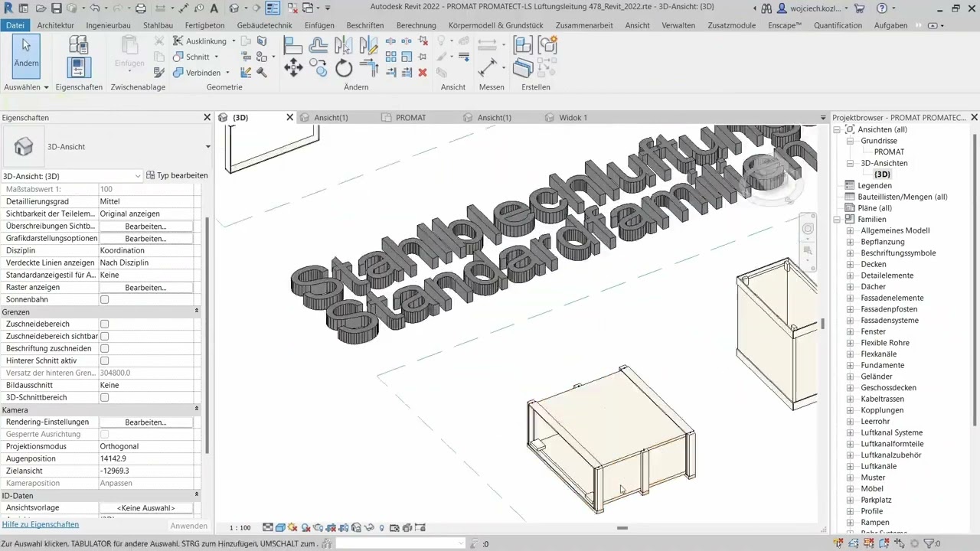Click the properties panel vertical scrollbar

coord(207,337)
